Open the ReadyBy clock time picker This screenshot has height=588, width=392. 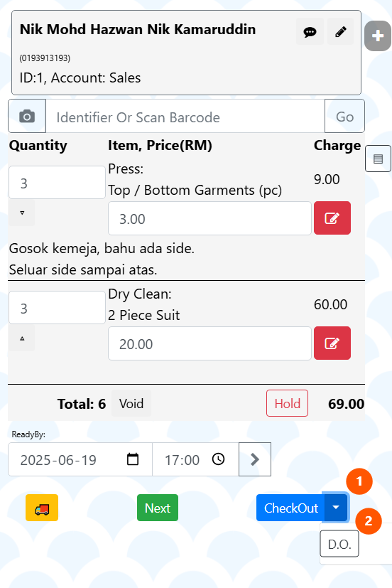(x=218, y=459)
